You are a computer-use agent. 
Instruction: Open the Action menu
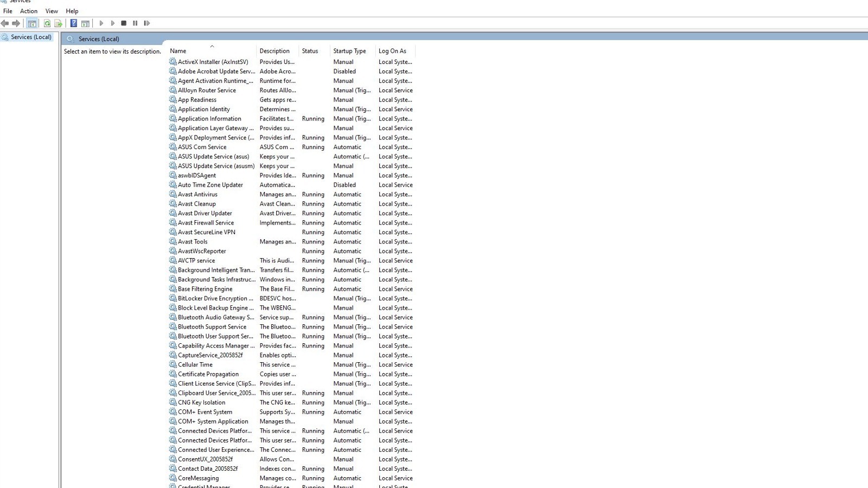[28, 11]
